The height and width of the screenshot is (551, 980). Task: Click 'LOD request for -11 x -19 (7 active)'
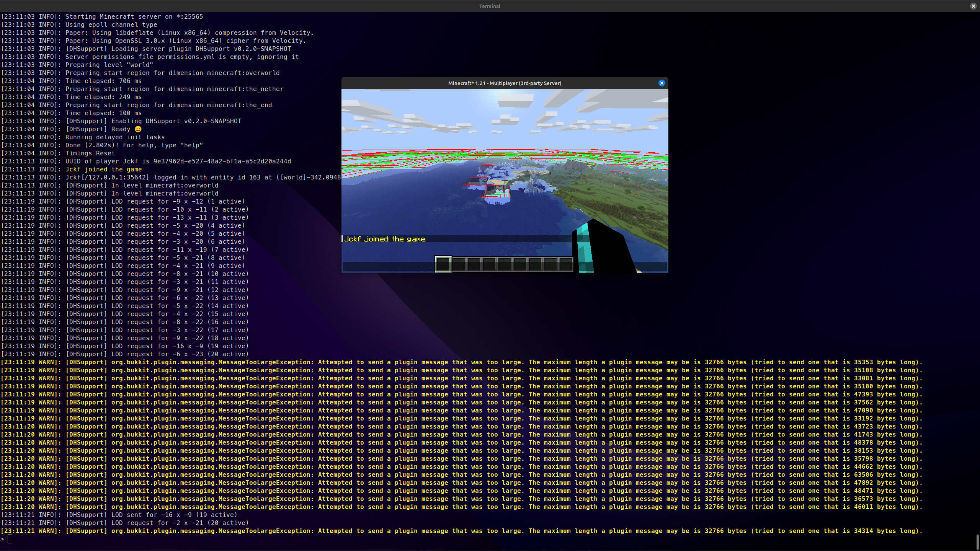click(125, 249)
